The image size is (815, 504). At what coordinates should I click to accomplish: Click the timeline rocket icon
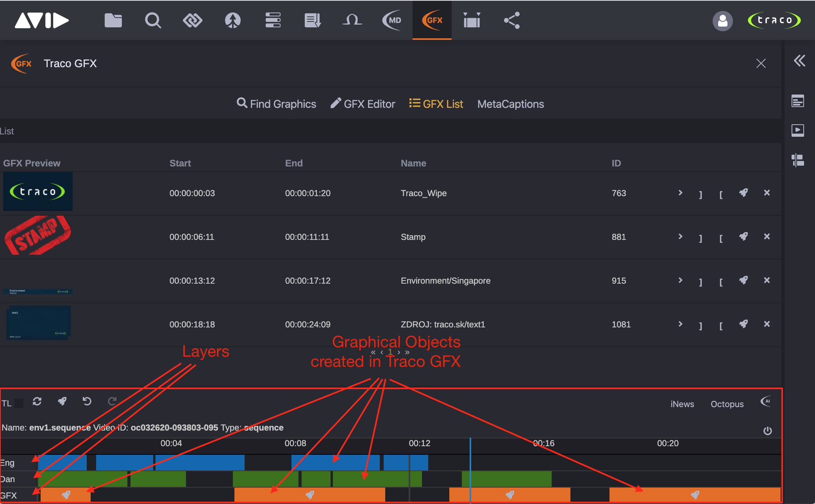[62, 401]
